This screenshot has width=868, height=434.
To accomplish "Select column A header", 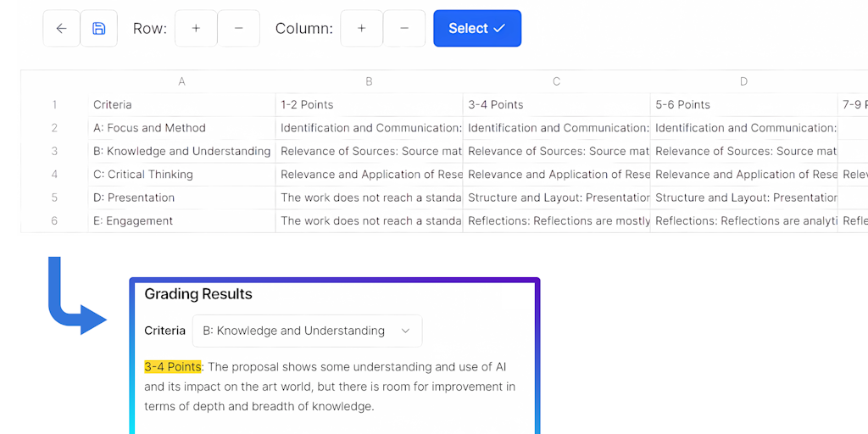I will coord(181,82).
